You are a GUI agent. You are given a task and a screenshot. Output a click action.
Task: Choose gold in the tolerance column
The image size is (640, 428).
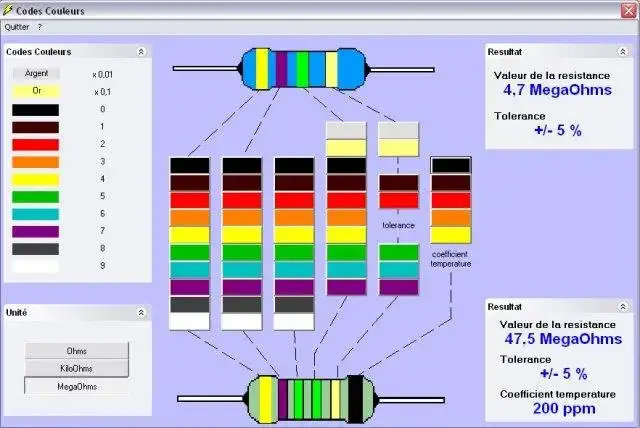pos(398,148)
